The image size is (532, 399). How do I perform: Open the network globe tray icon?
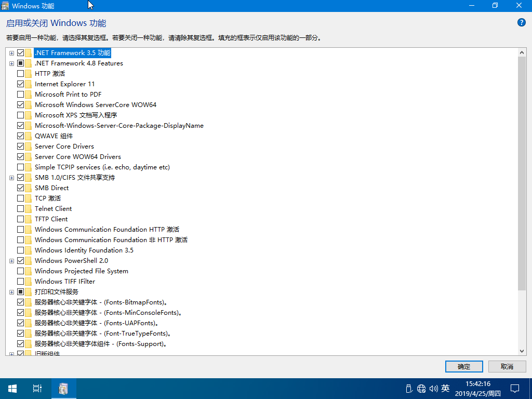(x=421, y=389)
